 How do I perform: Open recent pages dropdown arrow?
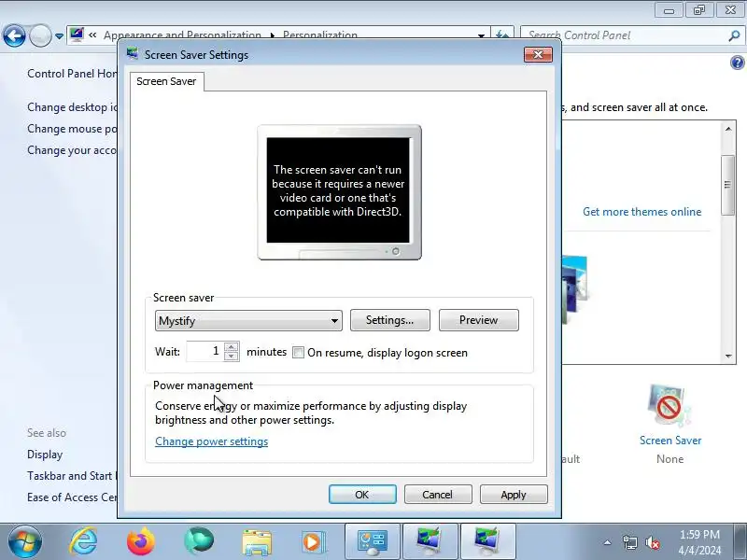[x=59, y=36]
